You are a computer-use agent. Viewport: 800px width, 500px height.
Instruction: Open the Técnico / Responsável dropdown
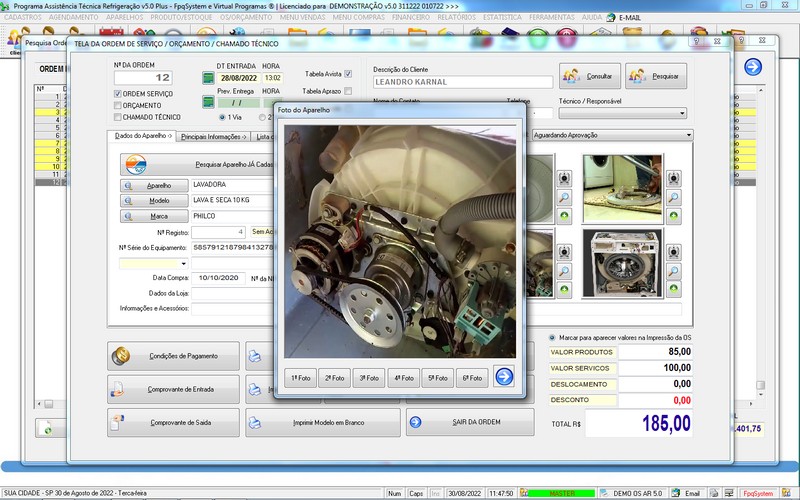click(682, 114)
